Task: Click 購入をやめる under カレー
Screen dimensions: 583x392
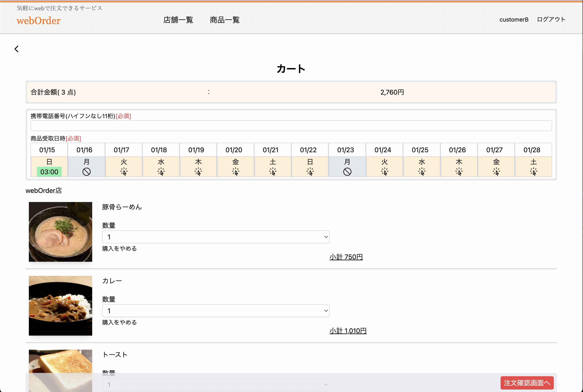Action: pyautogui.click(x=119, y=323)
